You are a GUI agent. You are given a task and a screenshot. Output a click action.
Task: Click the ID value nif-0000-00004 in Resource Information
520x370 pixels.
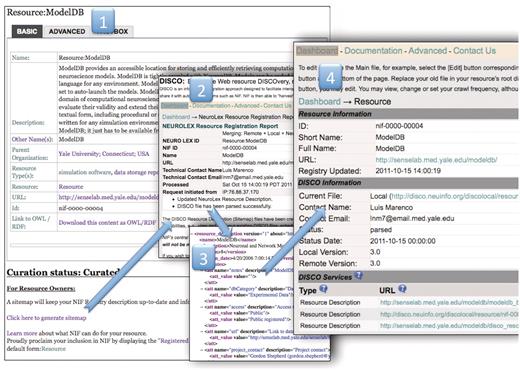[399, 126]
